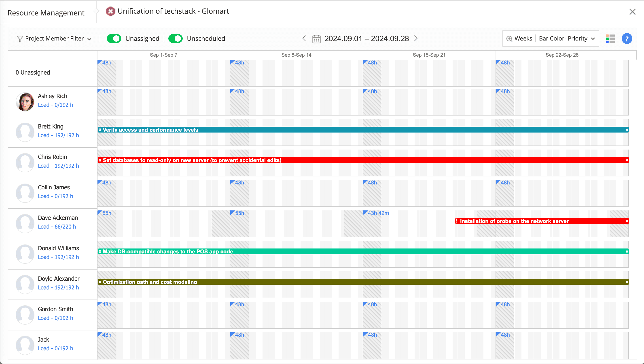Open the blue help question-mark icon
644x364 pixels.
(x=627, y=39)
